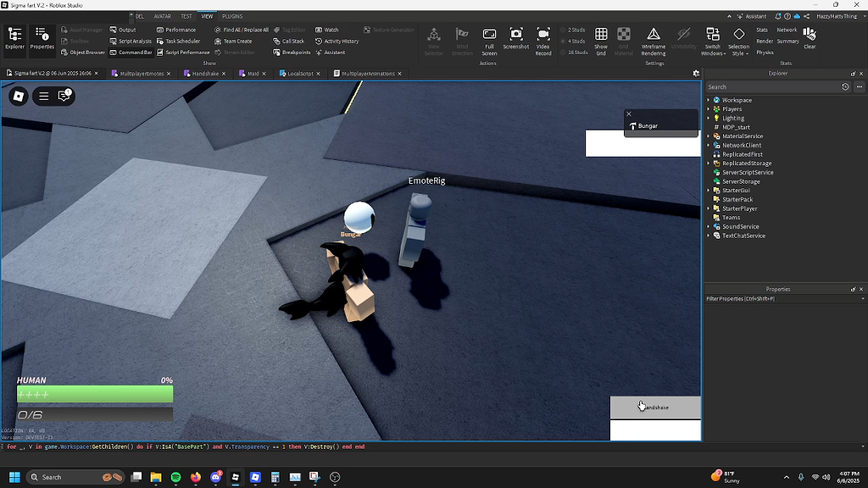Open Activity History

pos(337,41)
